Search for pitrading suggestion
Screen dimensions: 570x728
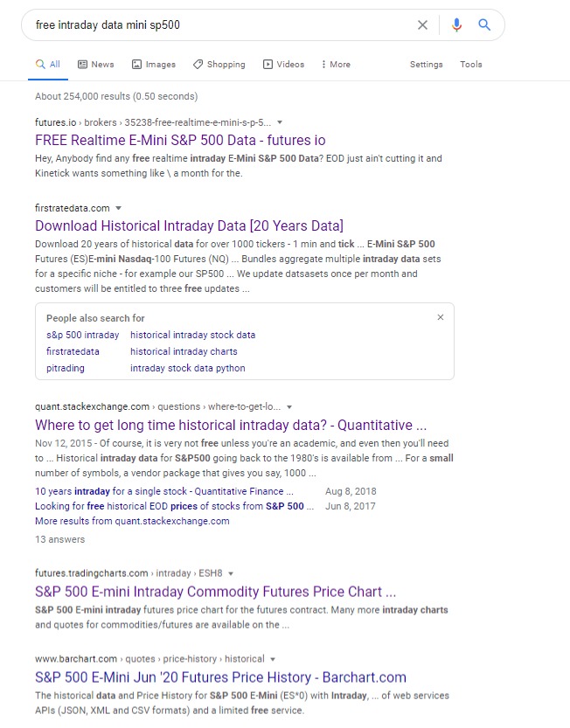pyautogui.click(x=66, y=368)
